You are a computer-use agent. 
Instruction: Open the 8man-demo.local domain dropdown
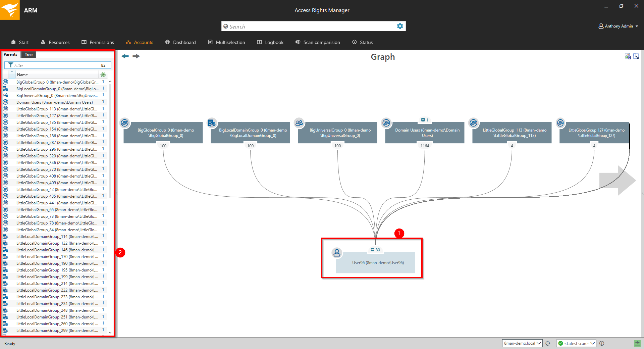pos(522,343)
